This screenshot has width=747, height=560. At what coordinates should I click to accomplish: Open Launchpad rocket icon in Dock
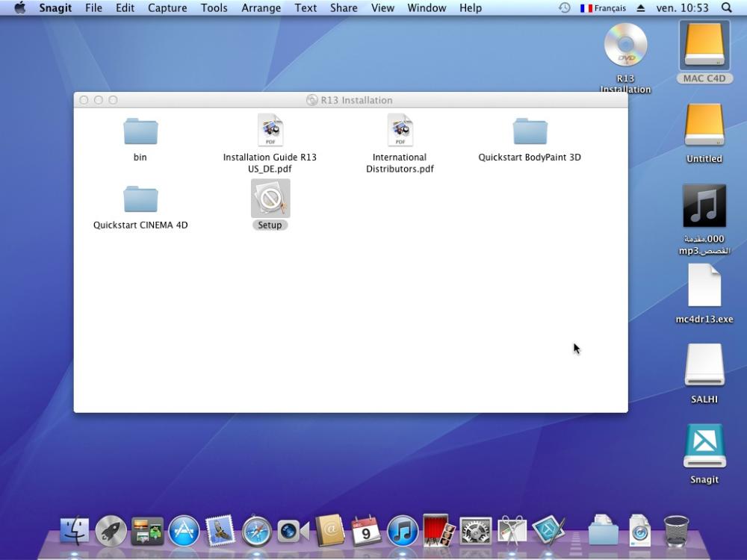click(x=111, y=530)
